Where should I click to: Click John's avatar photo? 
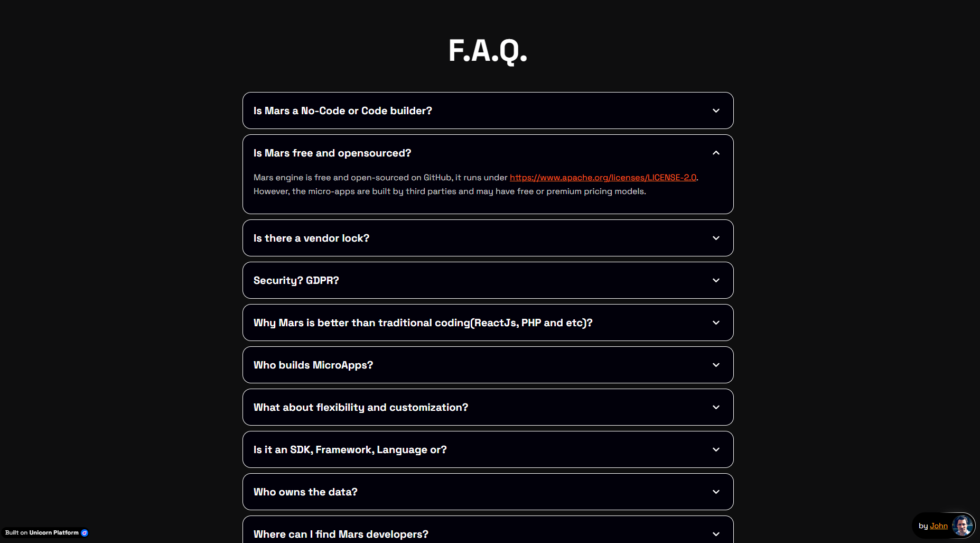(x=962, y=526)
